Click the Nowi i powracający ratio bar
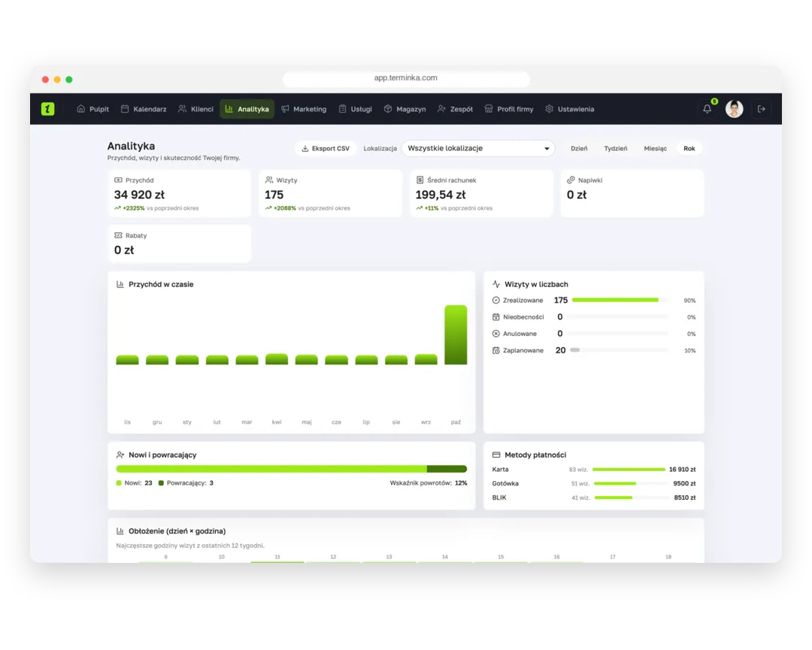The image size is (812, 650). tap(292, 469)
